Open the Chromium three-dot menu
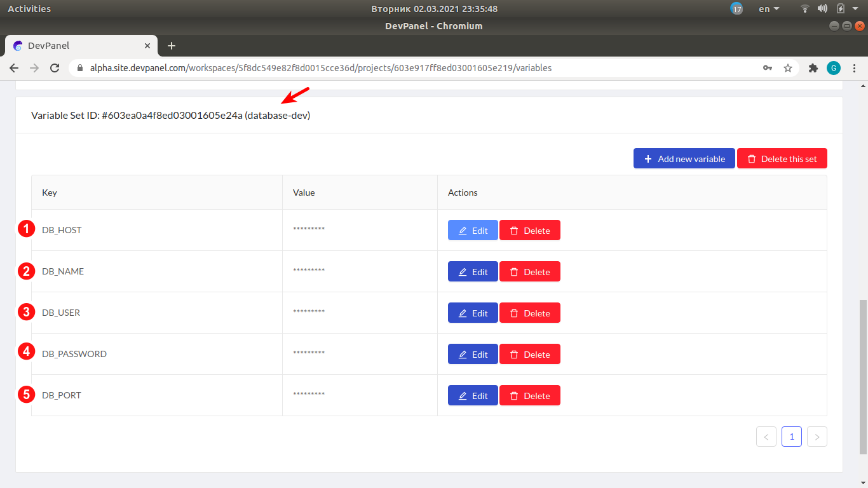Image resolution: width=868 pixels, height=488 pixels. (x=855, y=68)
